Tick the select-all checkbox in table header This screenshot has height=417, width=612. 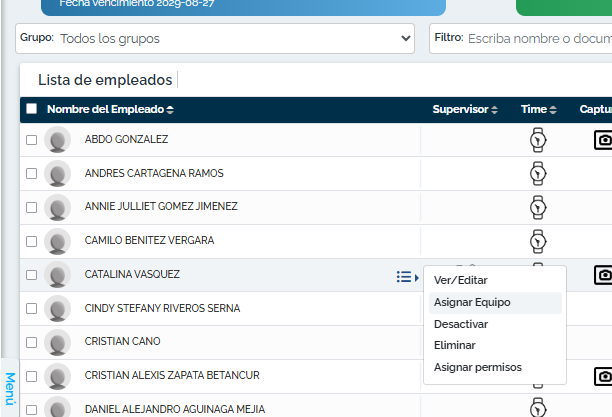[x=32, y=109]
